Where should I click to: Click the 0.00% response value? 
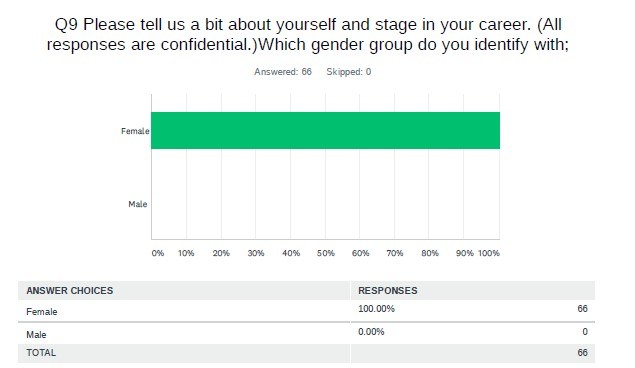(x=371, y=332)
